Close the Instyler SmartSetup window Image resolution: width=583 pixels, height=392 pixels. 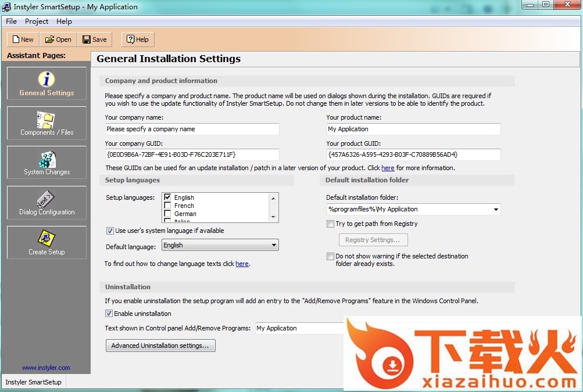coord(567,5)
